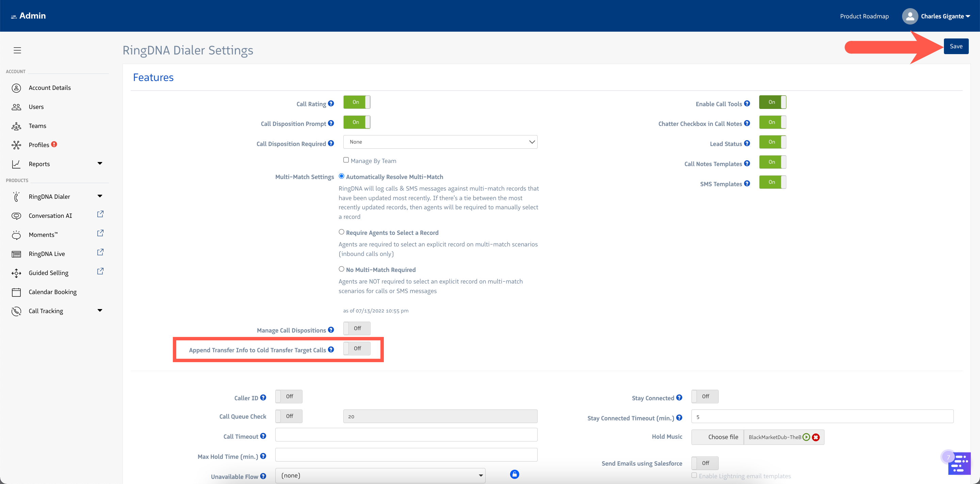
Task: Open the hamburger sidebar menu
Action: click(17, 50)
